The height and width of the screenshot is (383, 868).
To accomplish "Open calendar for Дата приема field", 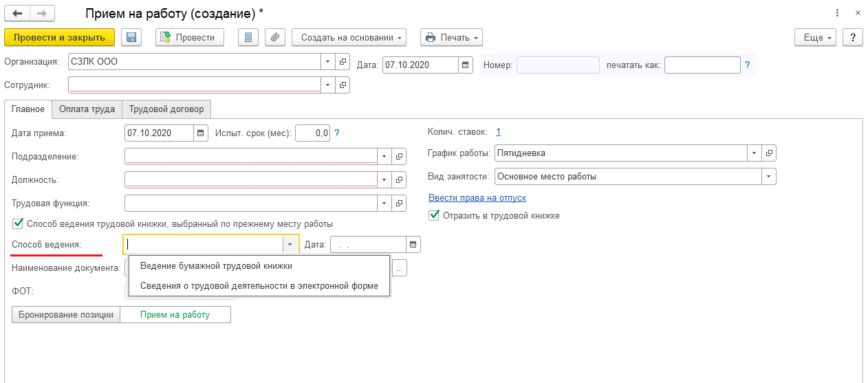I will click(x=200, y=133).
